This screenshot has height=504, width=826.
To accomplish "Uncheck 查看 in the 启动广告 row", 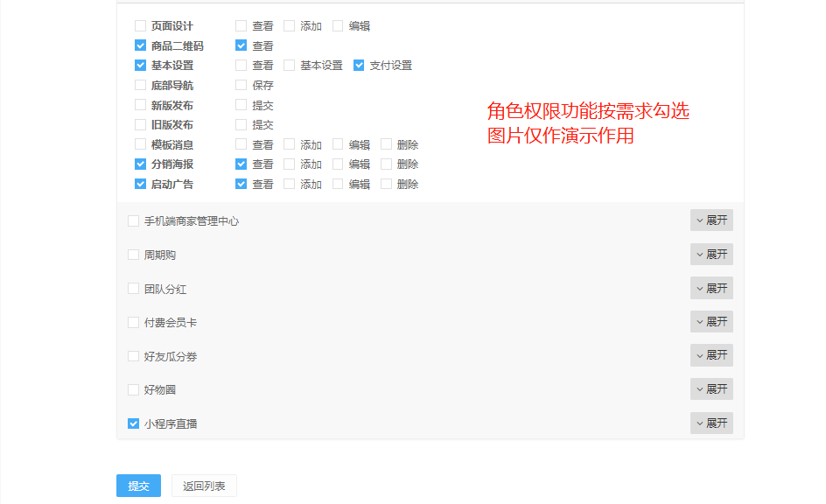I will tap(241, 184).
